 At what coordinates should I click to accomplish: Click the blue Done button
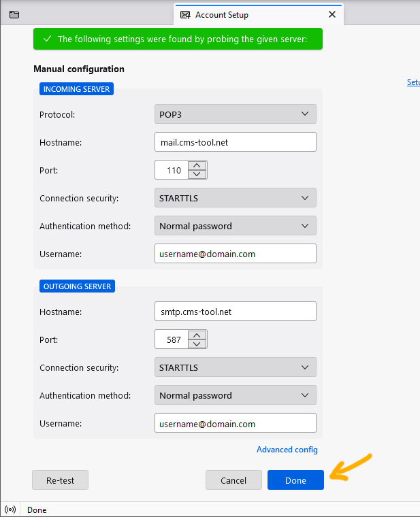[x=295, y=480]
